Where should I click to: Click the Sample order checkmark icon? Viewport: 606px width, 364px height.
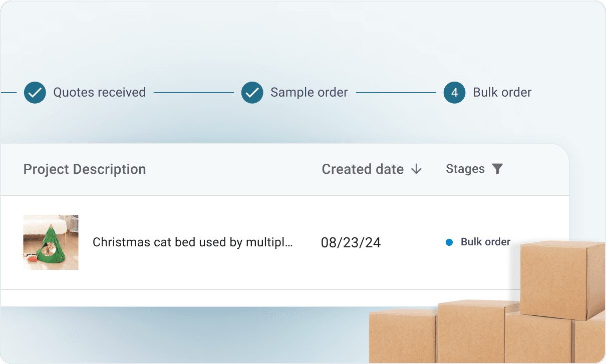click(x=252, y=93)
